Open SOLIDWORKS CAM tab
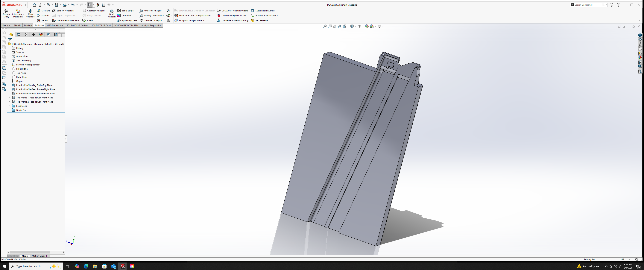 101,25
